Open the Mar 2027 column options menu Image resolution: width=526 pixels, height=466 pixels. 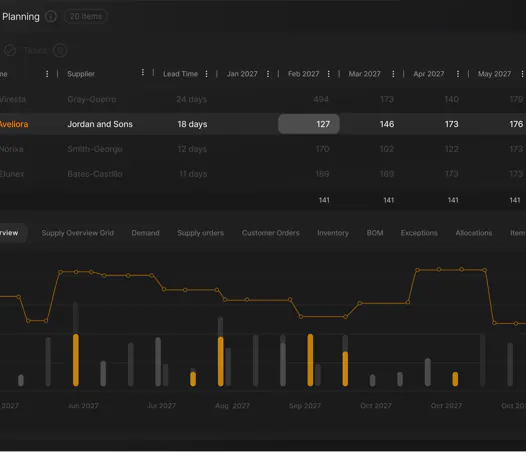click(x=393, y=74)
